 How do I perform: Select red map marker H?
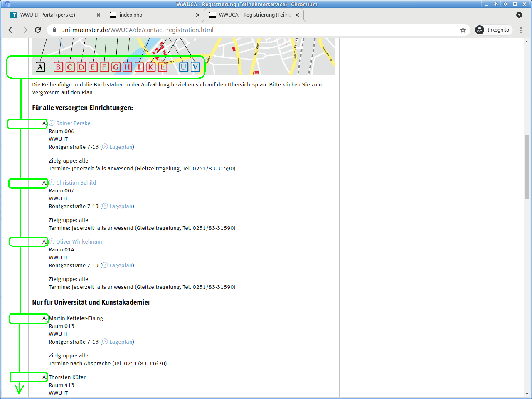(128, 67)
